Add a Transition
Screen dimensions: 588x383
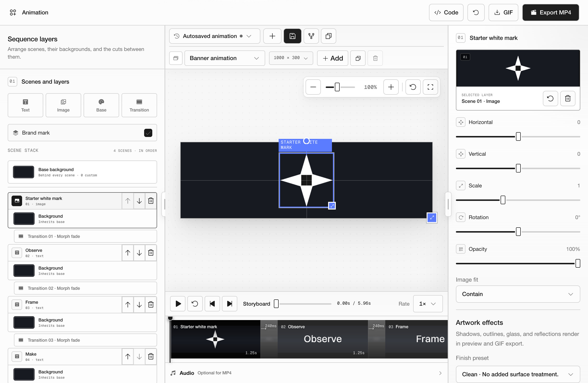[x=139, y=105]
